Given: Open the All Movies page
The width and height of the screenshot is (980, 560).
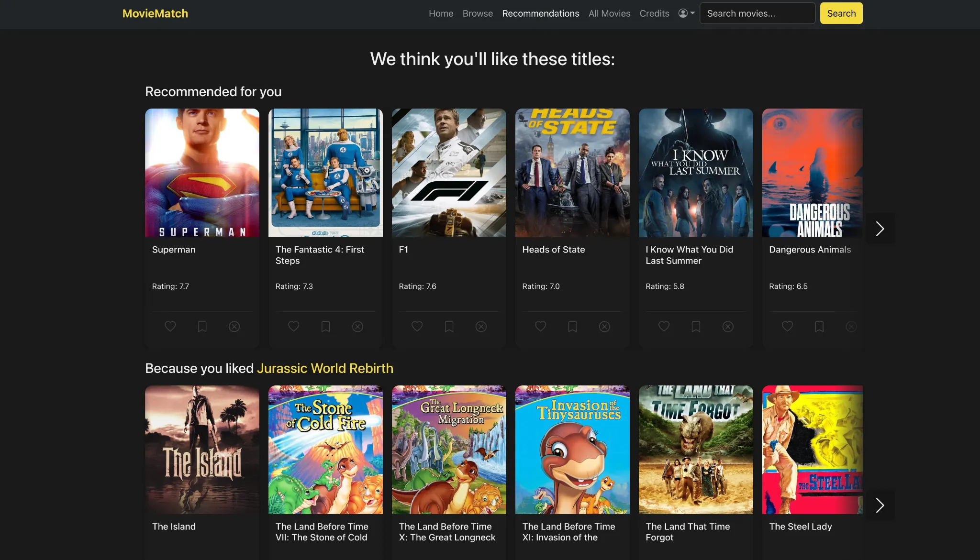Looking at the screenshot, I should click(609, 13).
